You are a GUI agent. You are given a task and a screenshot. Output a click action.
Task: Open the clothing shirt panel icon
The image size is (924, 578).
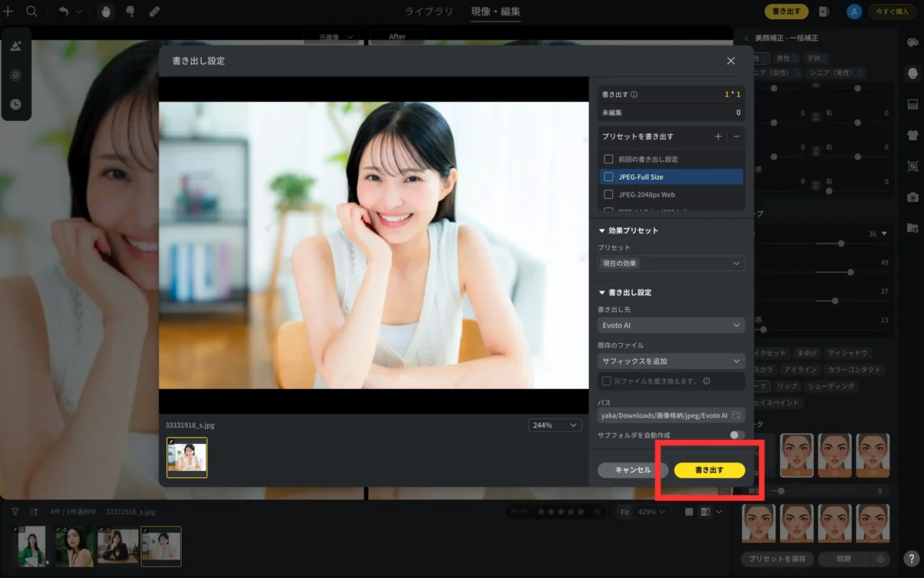(912, 135)
